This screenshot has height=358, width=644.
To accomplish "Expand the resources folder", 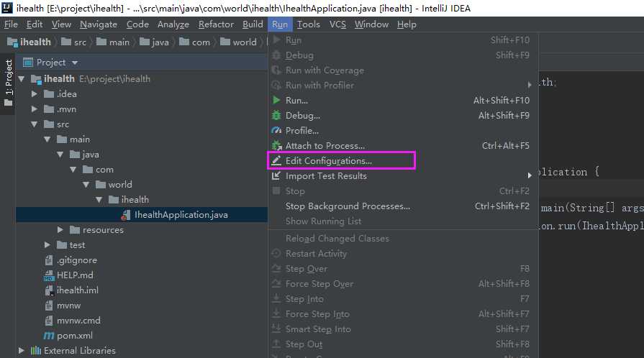I will coord(60,230).
